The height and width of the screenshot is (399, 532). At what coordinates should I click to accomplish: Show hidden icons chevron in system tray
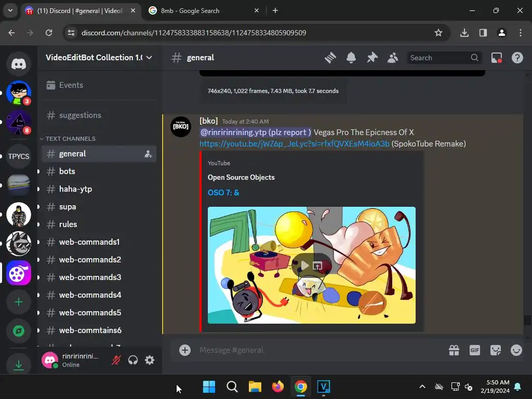pyautogui.click(x=422, y=387)
